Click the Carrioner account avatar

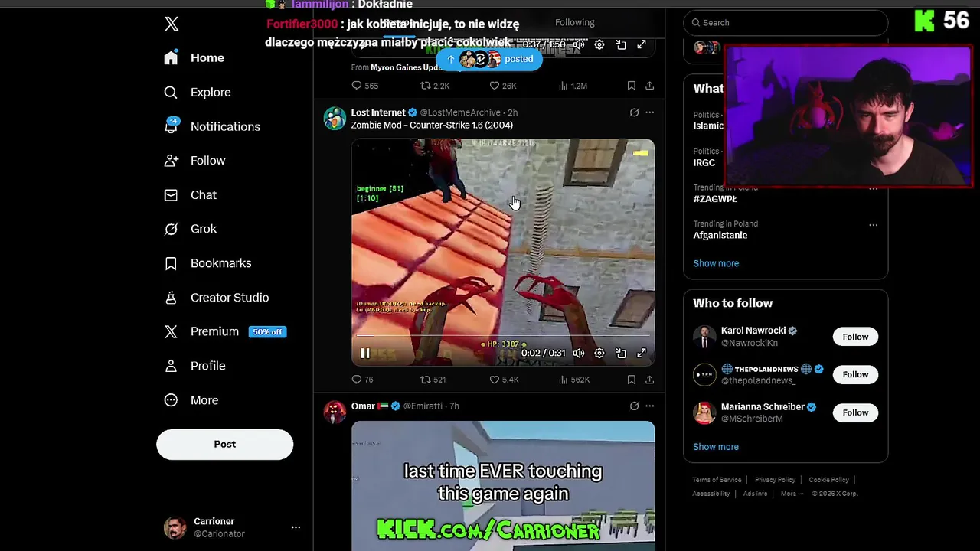click(x=175, y=527)
